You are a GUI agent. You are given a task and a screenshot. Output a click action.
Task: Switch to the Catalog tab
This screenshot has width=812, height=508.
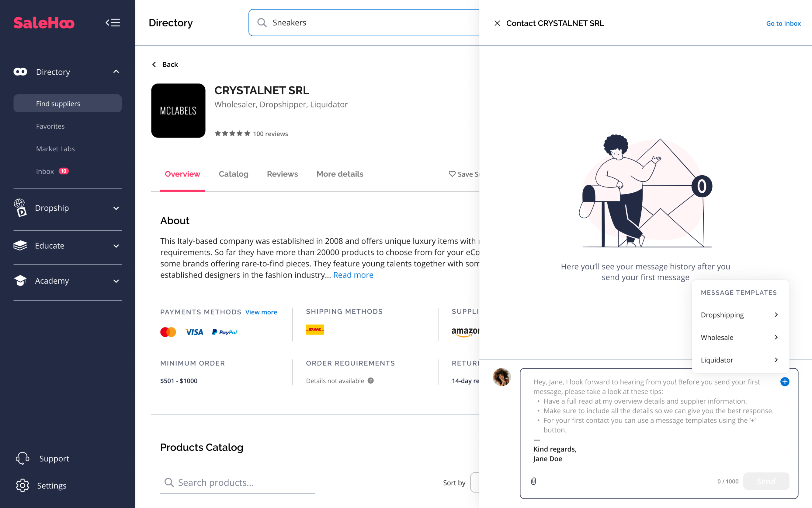pos(233,174)
